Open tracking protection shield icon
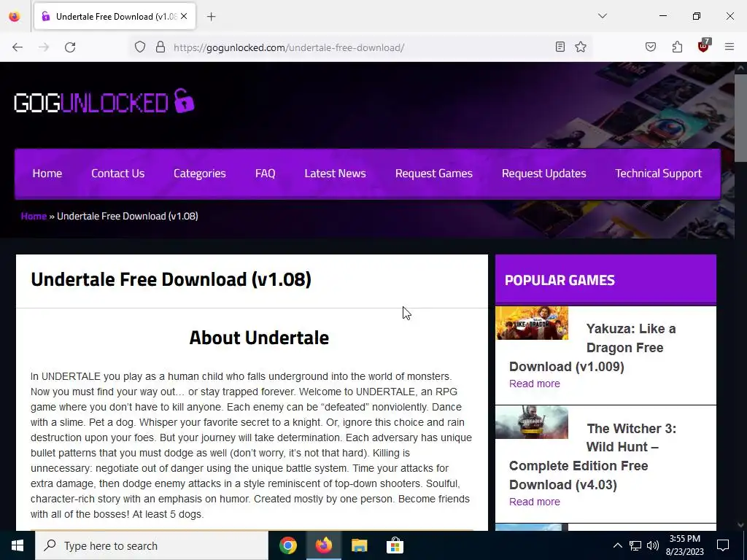The image size is (747, 560). coord(139,47)
